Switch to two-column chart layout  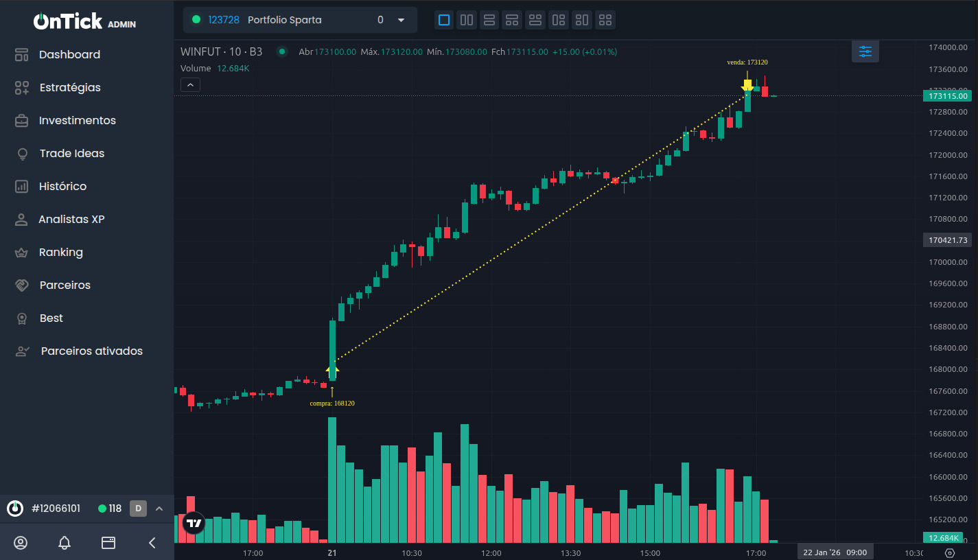(x=467, y=20)
